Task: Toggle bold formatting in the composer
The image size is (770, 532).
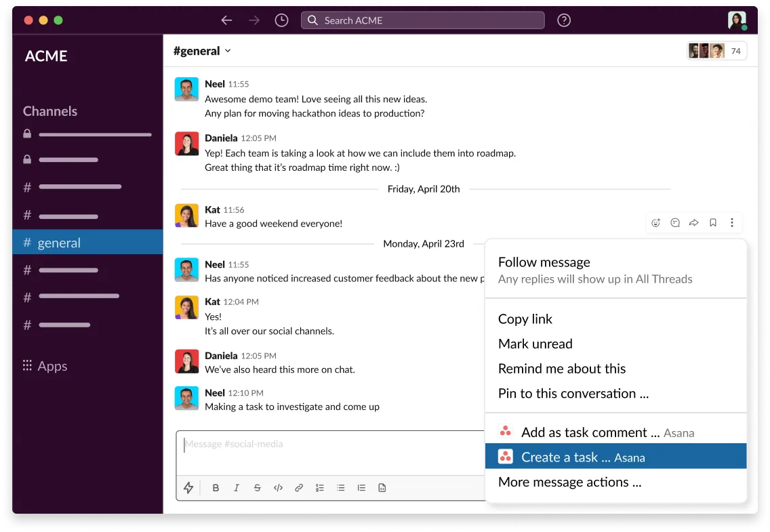Action: (216, 487)
